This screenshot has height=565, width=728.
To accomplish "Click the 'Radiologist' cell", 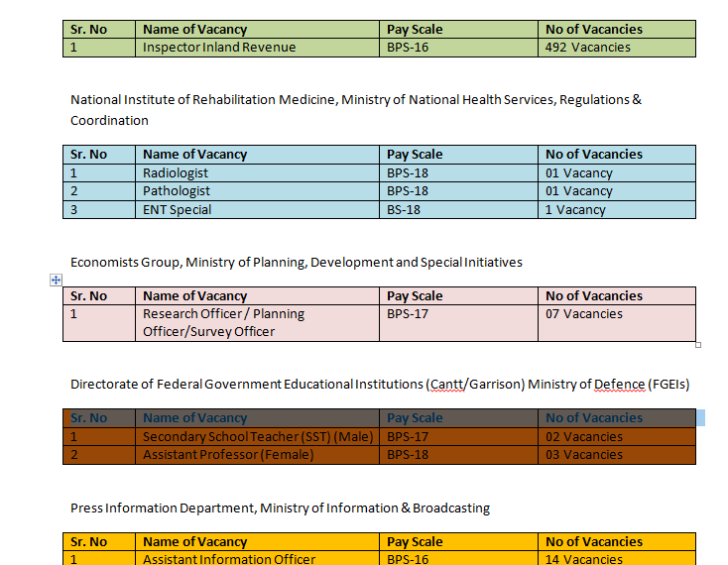I will tap(257, 173).
